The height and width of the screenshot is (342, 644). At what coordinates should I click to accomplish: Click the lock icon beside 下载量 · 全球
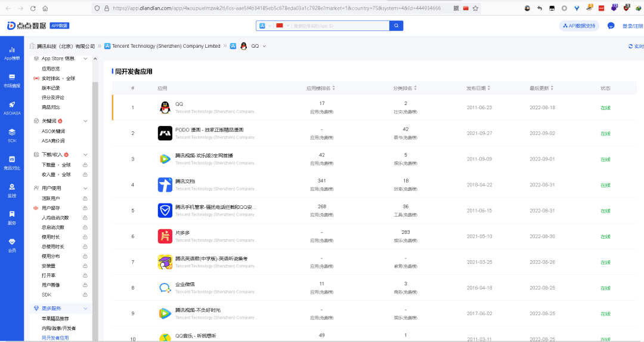pos(85,165)
